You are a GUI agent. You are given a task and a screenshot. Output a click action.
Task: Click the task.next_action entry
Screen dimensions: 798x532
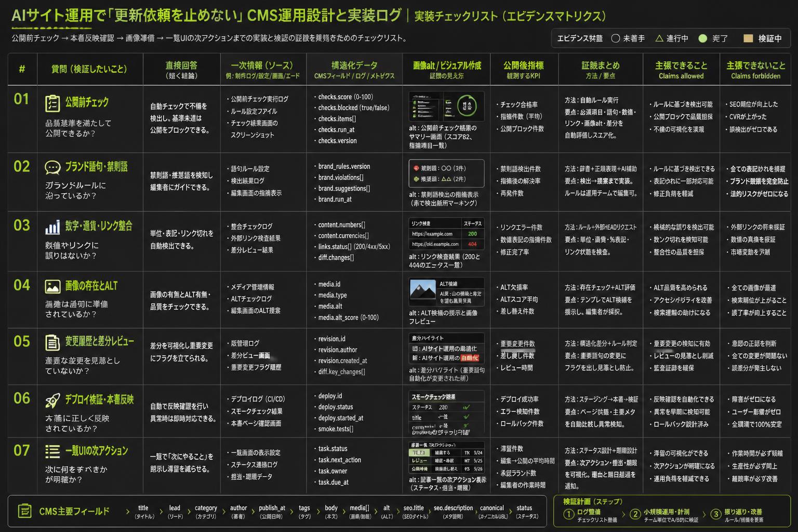point(339,460)
